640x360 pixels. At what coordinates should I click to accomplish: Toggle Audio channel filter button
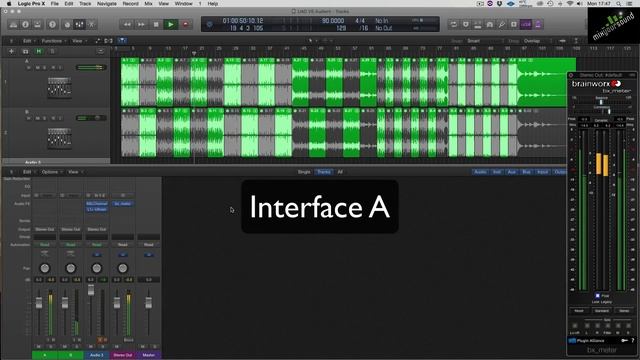pyautogui.click(x=480, y=172)
